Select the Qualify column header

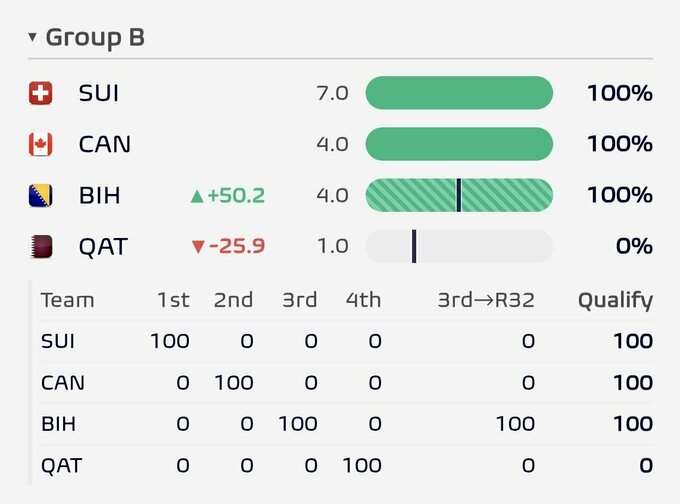(x=615, y=301)
